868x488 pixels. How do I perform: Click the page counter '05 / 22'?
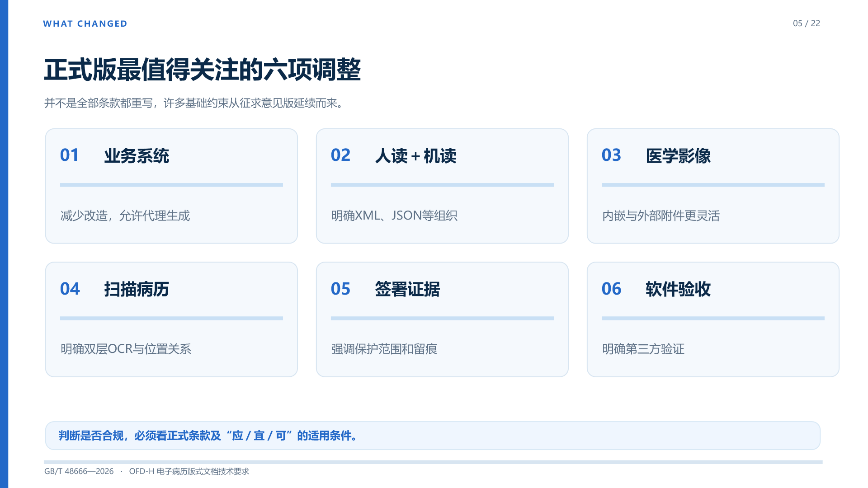tap(806, 23)
